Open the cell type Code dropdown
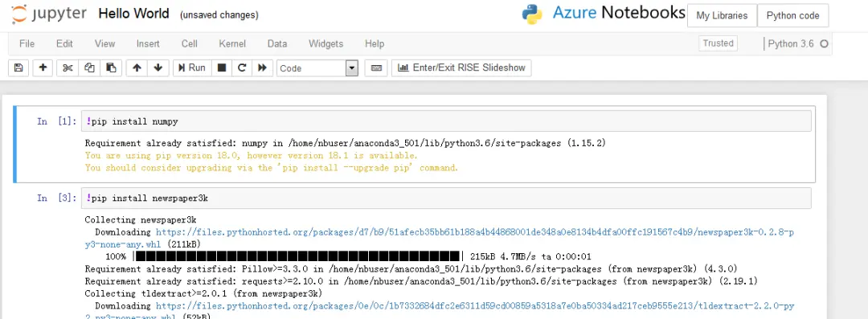868x319 pixels. click(x=317, y=68)
